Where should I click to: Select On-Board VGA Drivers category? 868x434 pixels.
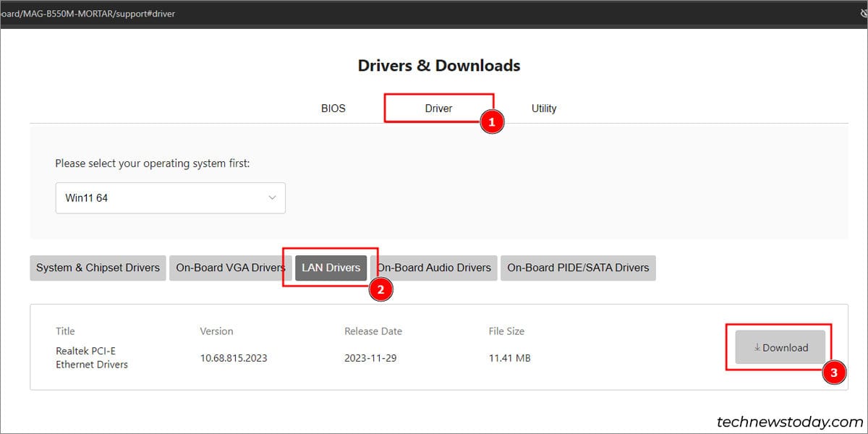(230, 268)
